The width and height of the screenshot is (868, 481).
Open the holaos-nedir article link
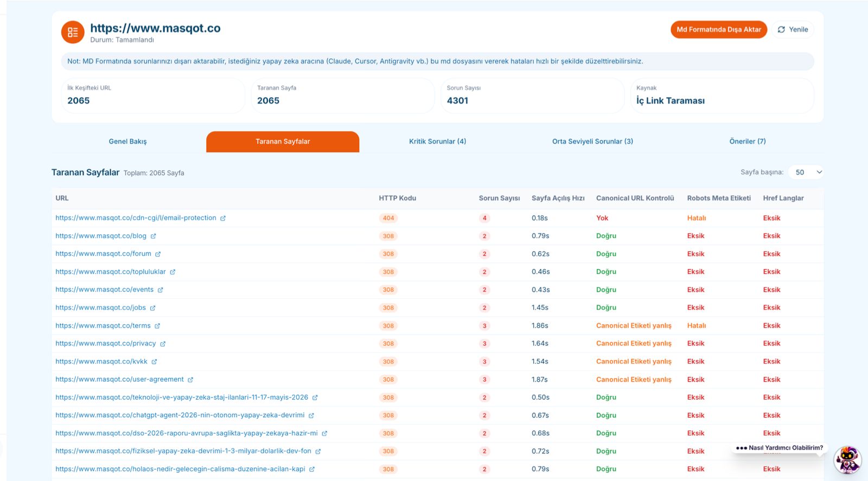coord(180,469)
